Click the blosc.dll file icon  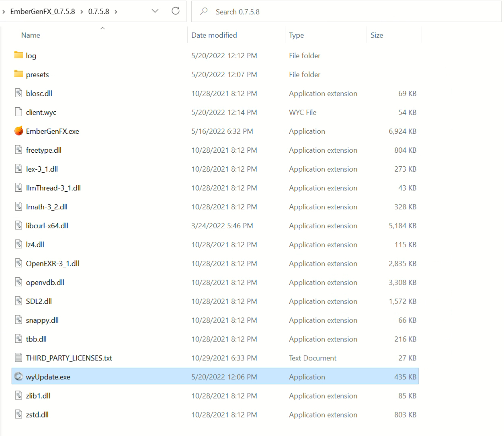tap(18, 93)
